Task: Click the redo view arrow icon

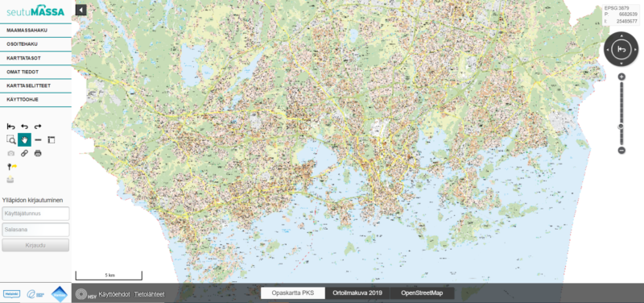Action: click(x=38, y=127)
